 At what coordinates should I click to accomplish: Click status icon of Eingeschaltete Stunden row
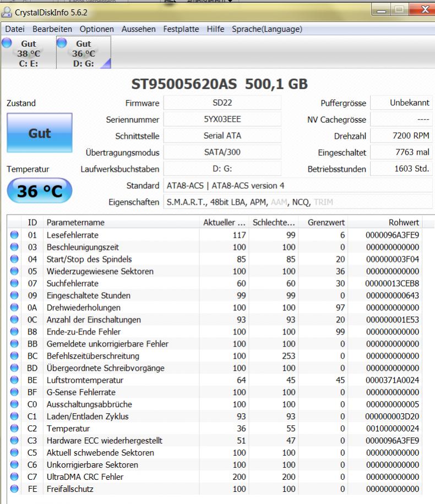(x=14, y=295)
